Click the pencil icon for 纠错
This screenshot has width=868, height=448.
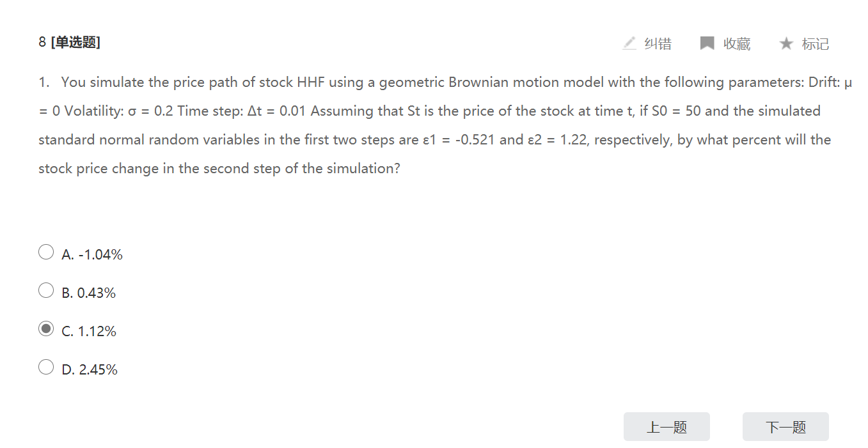click(629, 43)
